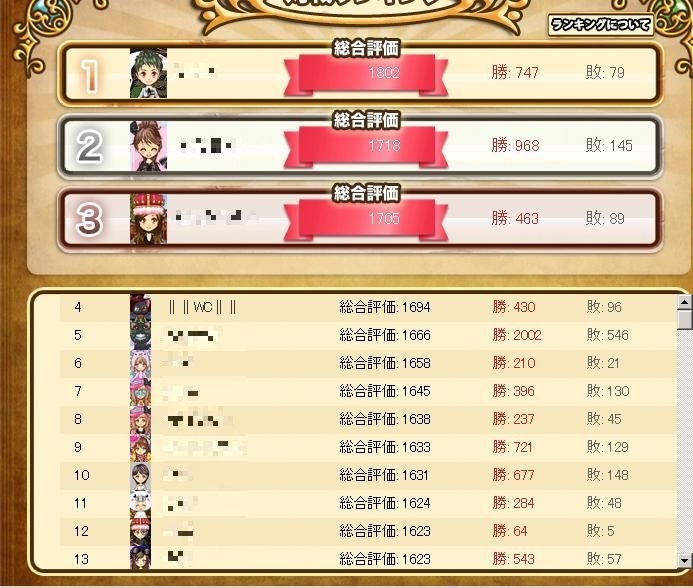
Task: Select the rank 6 row with rating 1658
Action: [368, 363]
